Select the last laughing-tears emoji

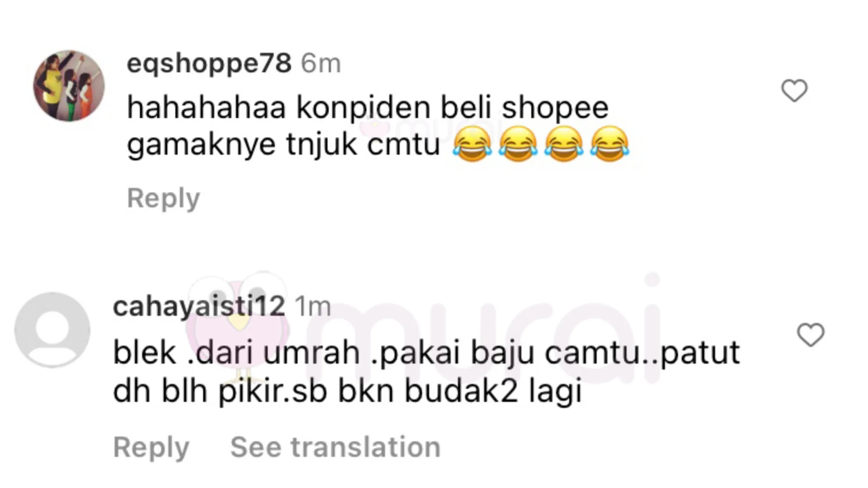click(609, 145)
